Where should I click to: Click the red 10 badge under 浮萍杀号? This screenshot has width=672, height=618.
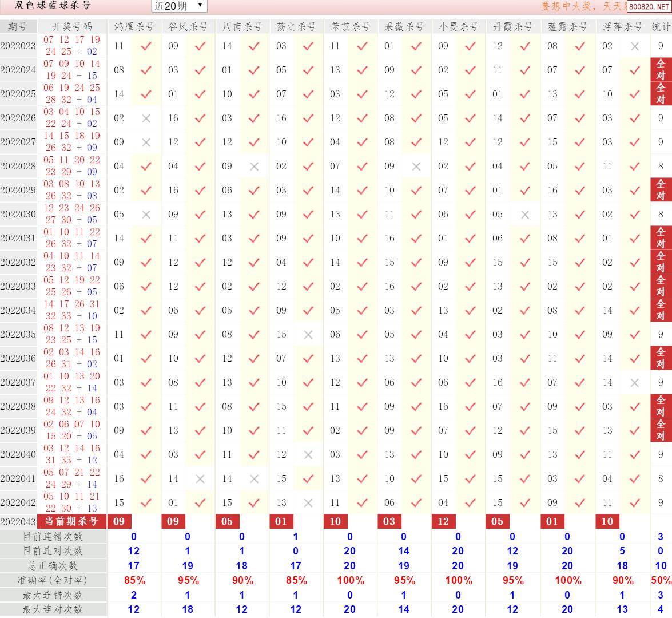tap(607, 521)
